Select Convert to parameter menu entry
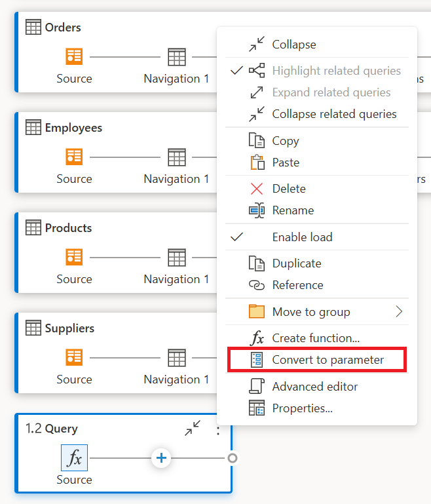The image size is (431, 504). coord(328,360)
